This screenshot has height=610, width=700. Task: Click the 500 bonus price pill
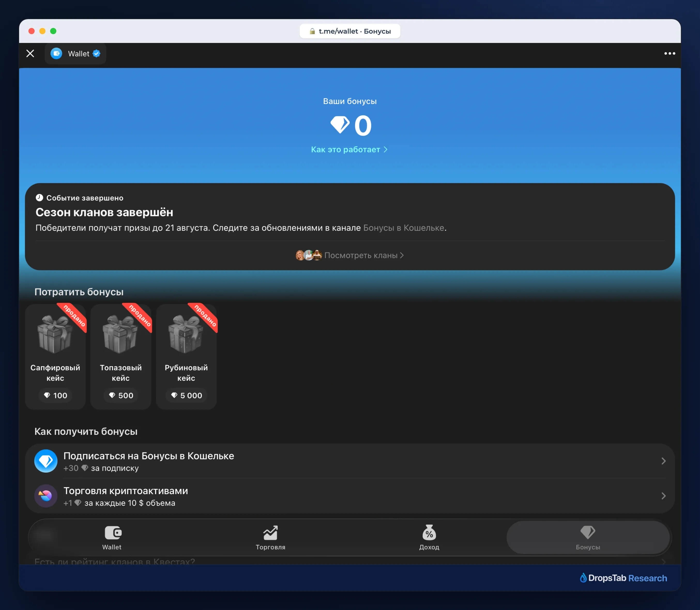tap(121, 395)
